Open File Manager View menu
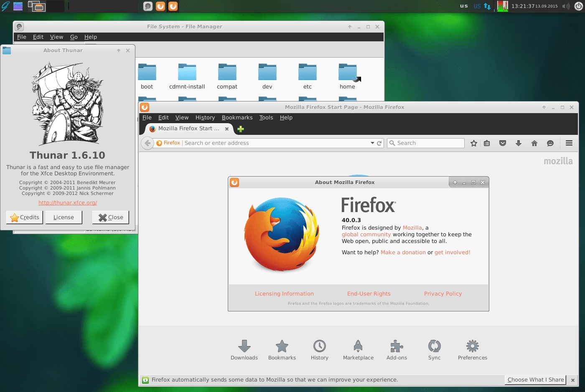The image size is (585, 392). coord(57,37)
